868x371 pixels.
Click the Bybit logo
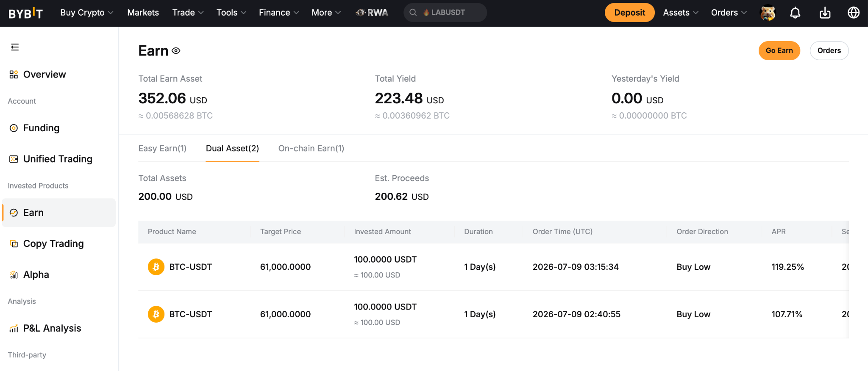coord(25,13)
